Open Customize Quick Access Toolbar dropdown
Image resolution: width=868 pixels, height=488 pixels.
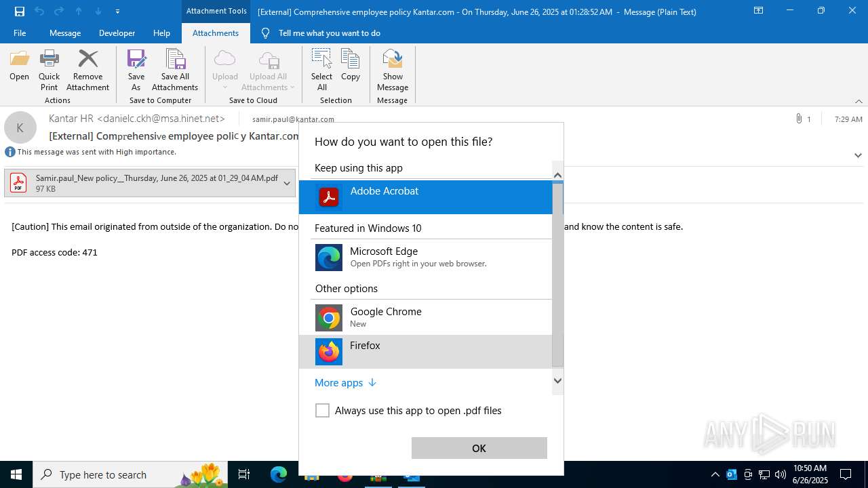tap(118, 12)
